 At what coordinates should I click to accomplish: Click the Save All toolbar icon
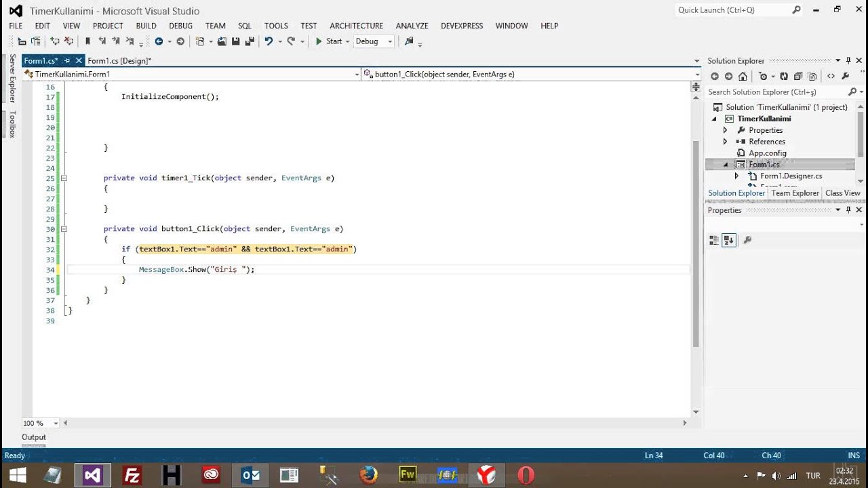[248, 41]
